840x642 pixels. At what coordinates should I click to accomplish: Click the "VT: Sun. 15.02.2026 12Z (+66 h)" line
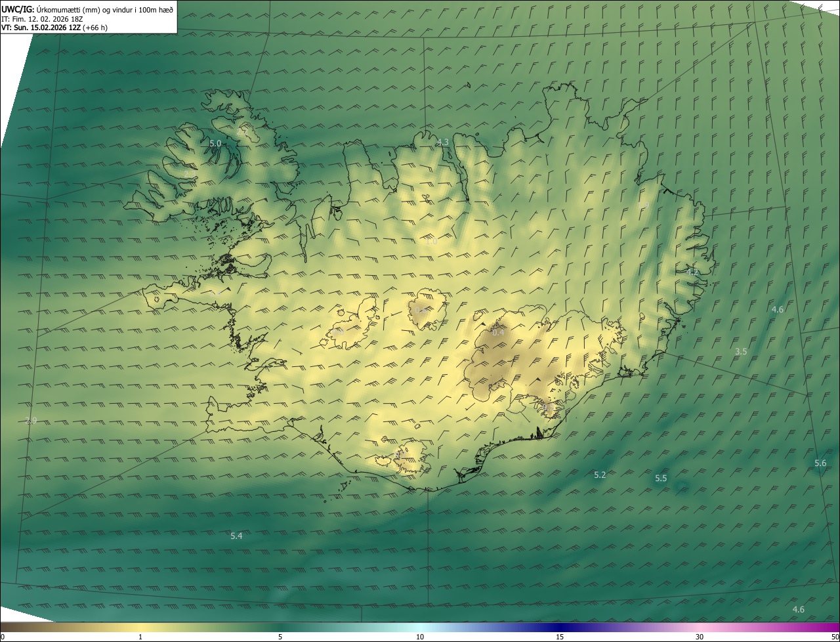[x=54, y=28]
